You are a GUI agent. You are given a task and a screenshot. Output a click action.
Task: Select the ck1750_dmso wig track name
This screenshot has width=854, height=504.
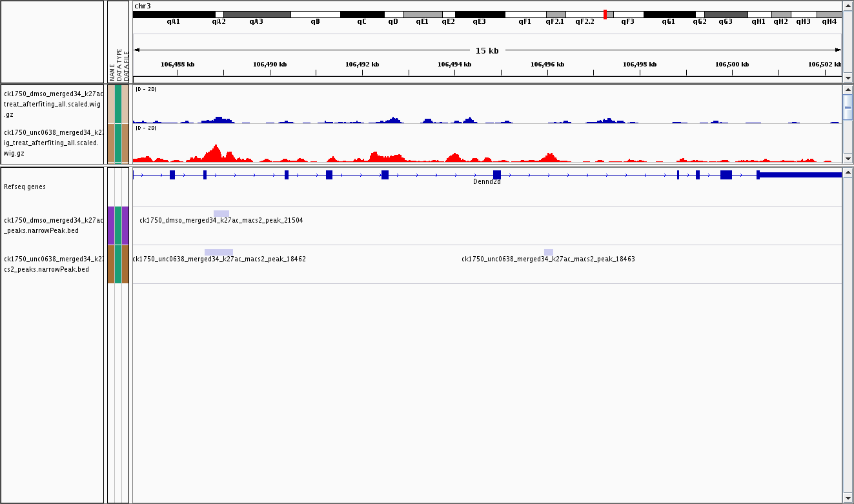[53, 103]
